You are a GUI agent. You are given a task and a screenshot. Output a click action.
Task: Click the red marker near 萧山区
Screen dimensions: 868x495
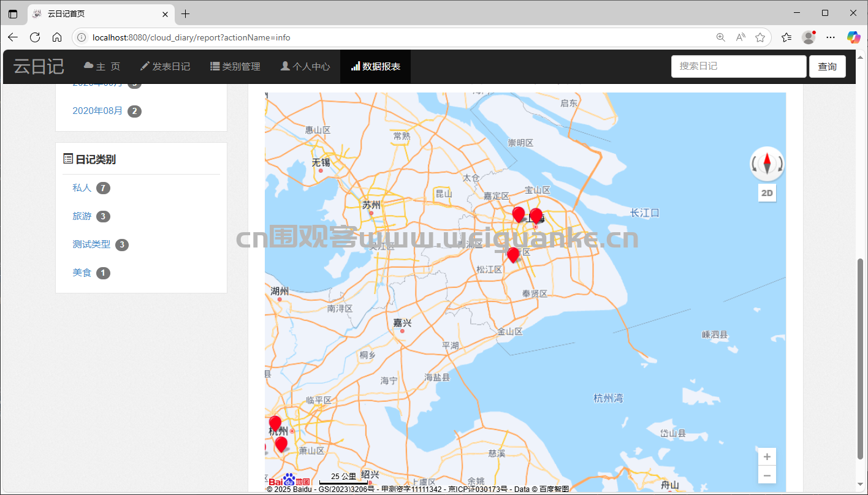point(281,444)
